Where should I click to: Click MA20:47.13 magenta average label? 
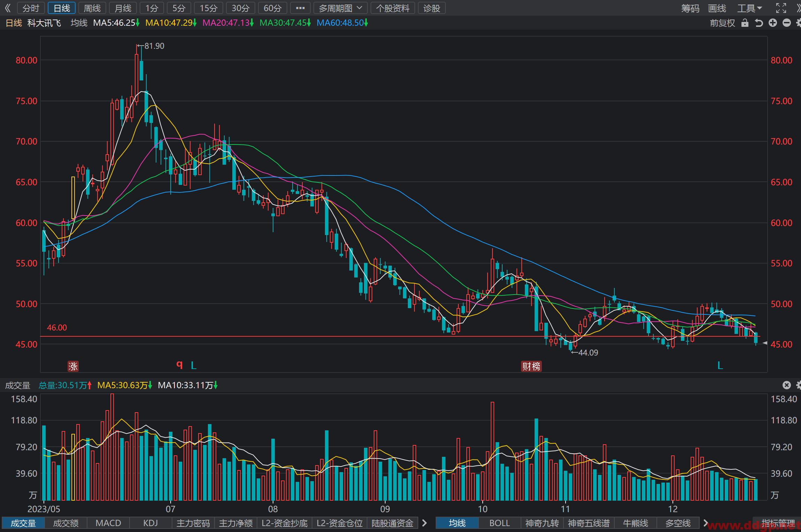pos(228,23)
